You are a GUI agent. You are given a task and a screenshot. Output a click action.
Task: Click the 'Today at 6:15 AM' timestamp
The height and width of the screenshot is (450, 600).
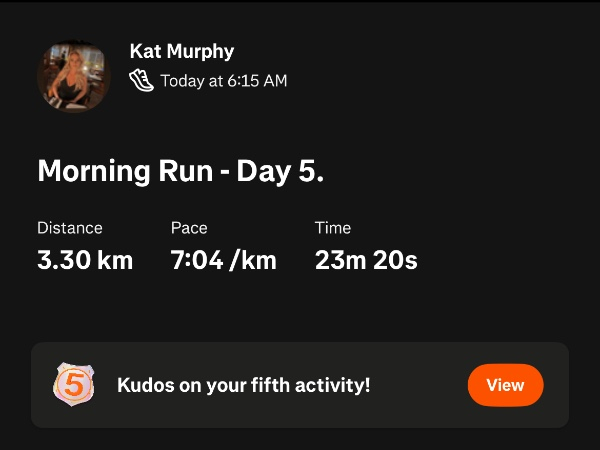click(x=223, y=81)
